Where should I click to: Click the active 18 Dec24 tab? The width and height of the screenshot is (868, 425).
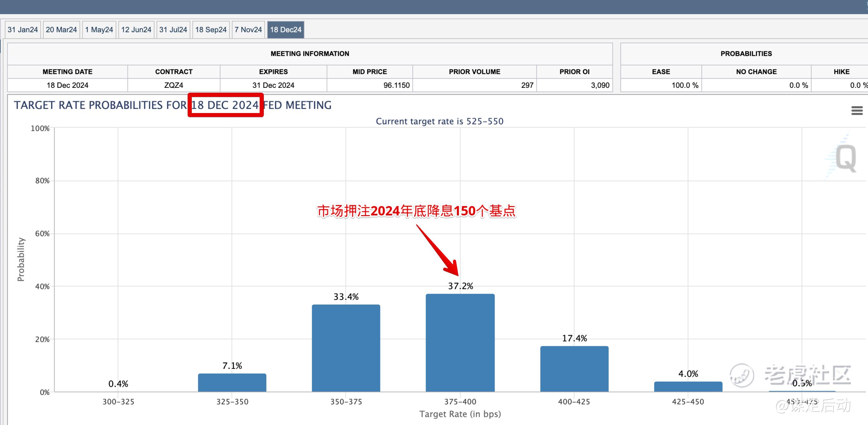286,30
